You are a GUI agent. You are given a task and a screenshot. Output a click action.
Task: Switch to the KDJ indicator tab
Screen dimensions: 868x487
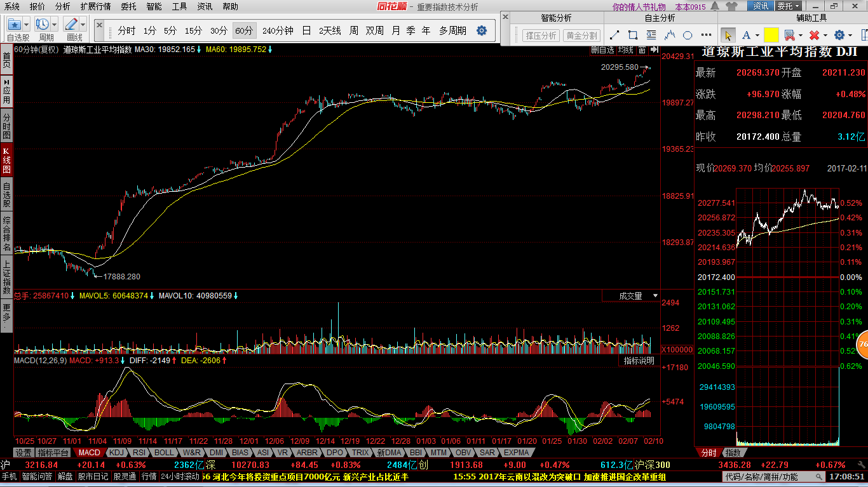point(116,453)
